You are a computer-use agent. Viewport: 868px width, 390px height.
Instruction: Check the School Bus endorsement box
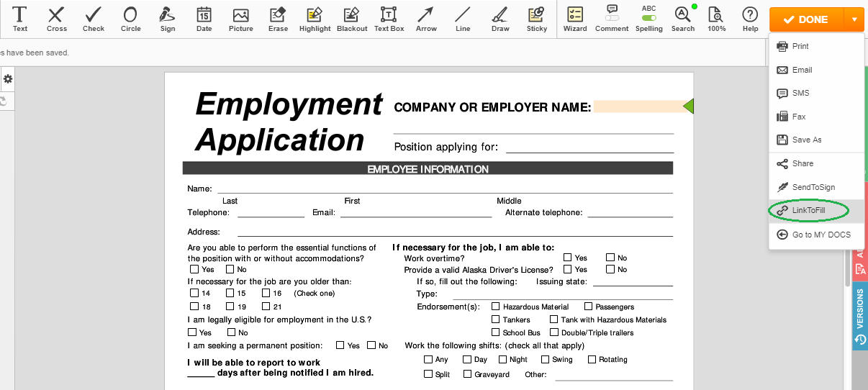point(496,332)
